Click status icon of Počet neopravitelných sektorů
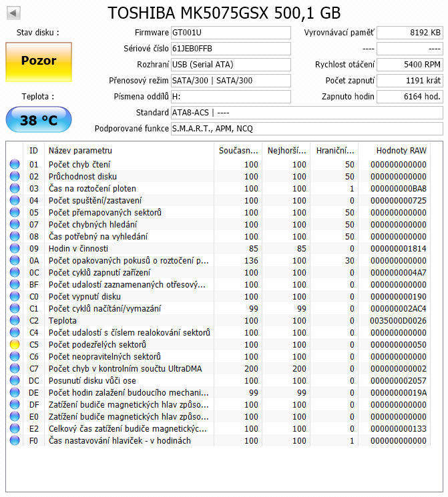The width and height of the screenshot is (448, 497). 15,357
